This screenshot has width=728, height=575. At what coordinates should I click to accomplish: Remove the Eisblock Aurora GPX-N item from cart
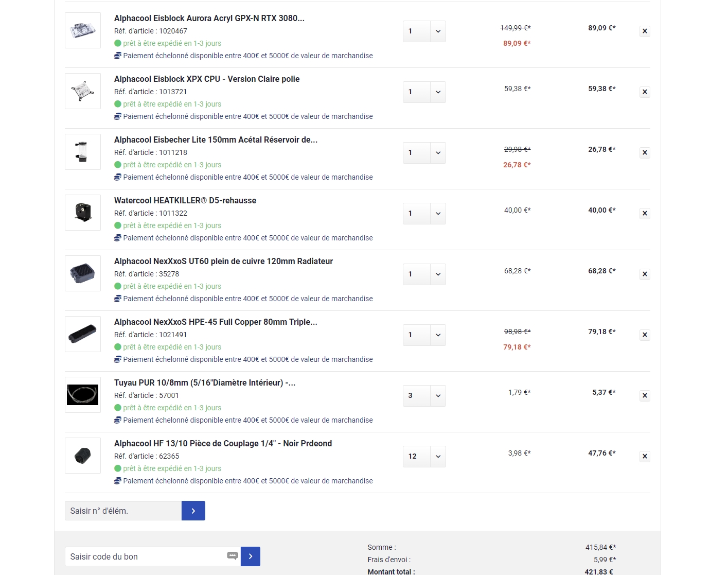point(645,31)
